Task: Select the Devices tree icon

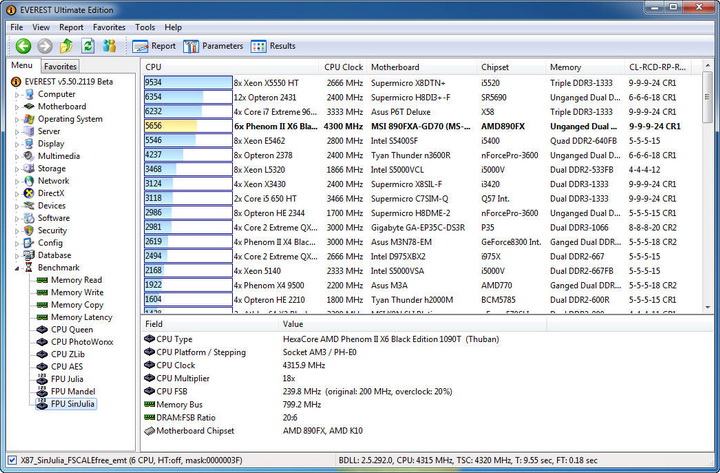Action: (x=29, y=206)
